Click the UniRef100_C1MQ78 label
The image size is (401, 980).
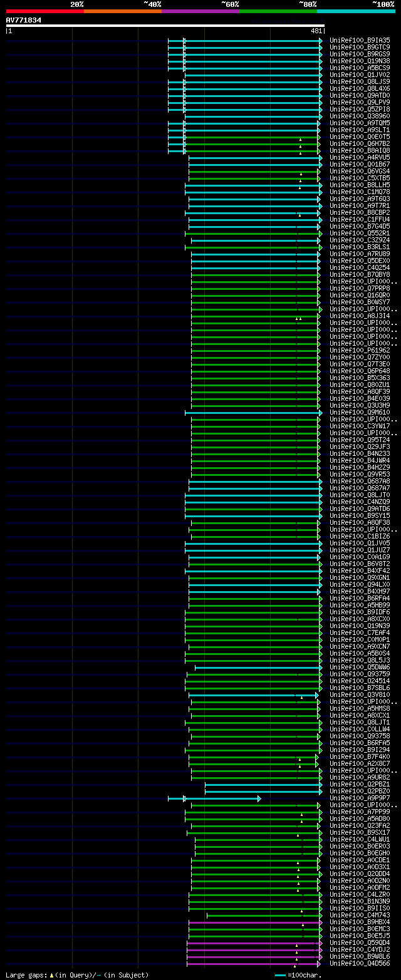point(360,192)
